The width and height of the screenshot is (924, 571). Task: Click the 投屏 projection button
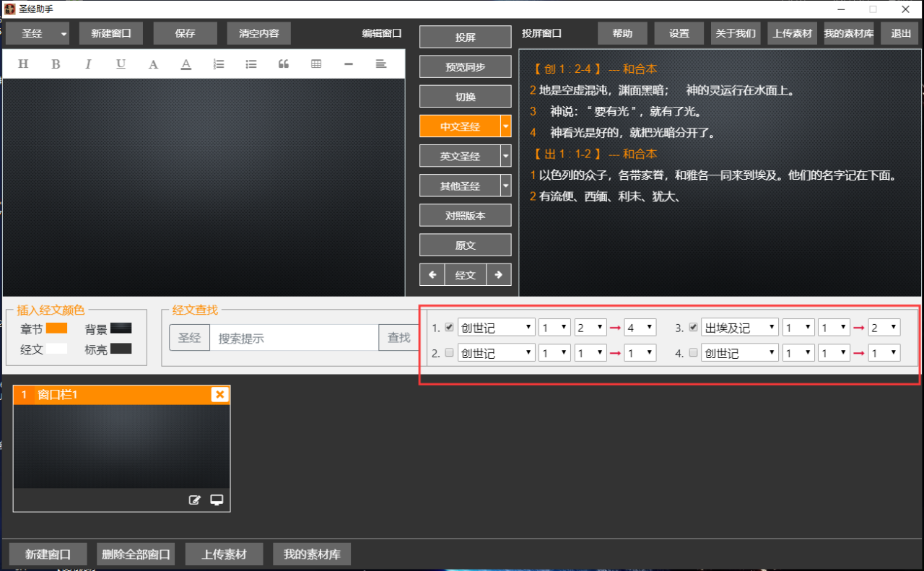pos(465,38)
